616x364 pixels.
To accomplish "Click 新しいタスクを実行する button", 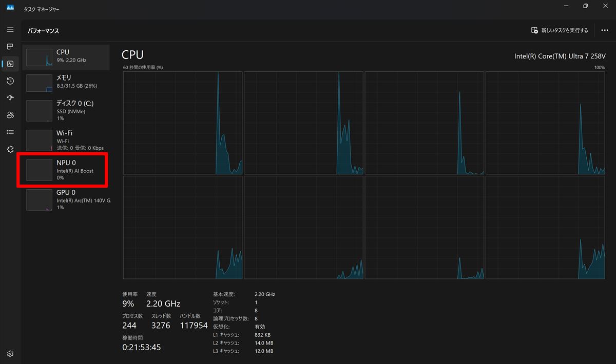I will [x=560, y=31].
